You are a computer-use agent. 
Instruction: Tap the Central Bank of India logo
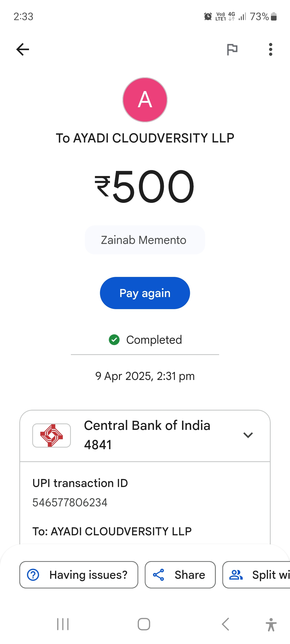[x=52, y=435]
